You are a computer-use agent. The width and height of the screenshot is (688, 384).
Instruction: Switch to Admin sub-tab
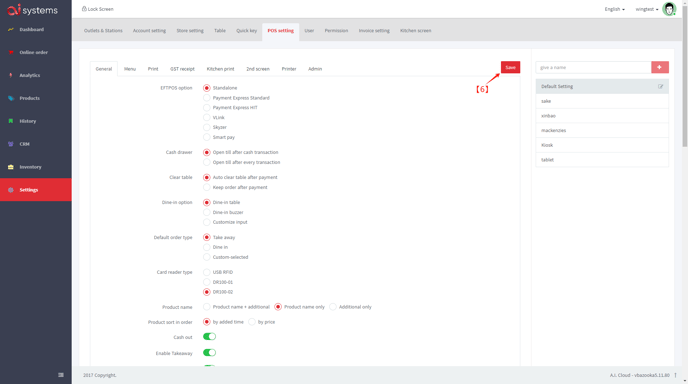(x=315, y=69)
